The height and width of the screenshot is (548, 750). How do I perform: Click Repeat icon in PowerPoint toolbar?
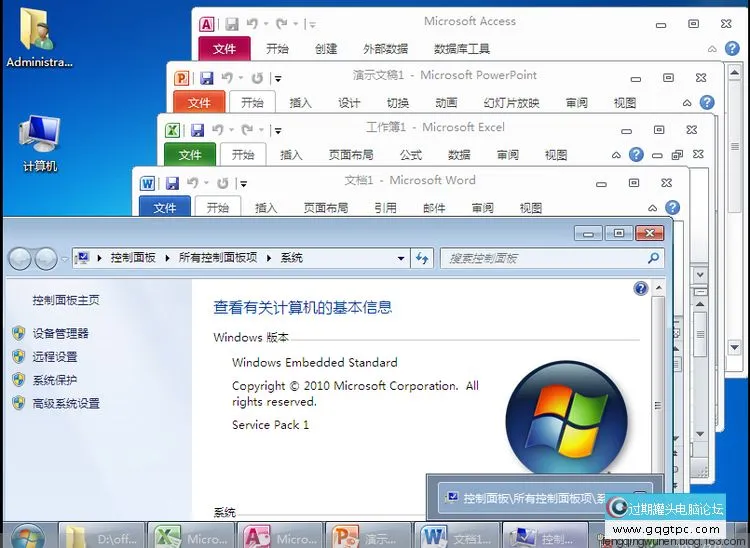[257, 77]
